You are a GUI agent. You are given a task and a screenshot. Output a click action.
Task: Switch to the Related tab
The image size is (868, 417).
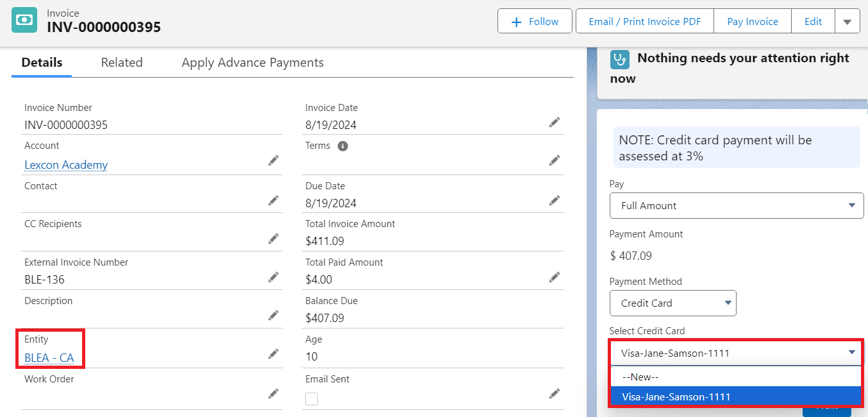[x=122, y=62]
